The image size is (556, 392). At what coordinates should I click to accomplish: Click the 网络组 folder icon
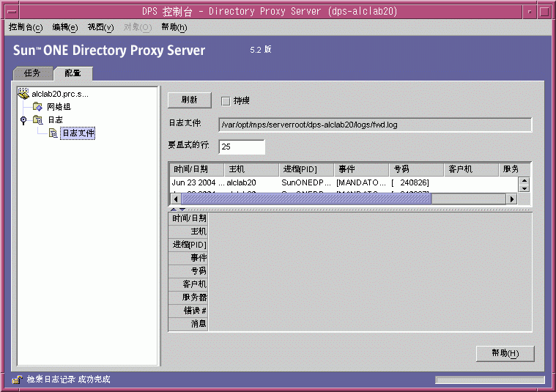[37, 106]
